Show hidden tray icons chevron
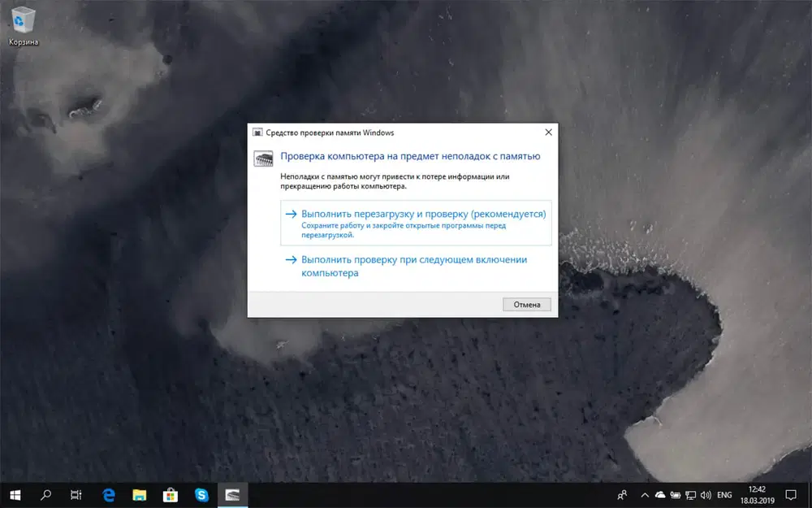The image size is (812, 508). [x=645, y=495]
